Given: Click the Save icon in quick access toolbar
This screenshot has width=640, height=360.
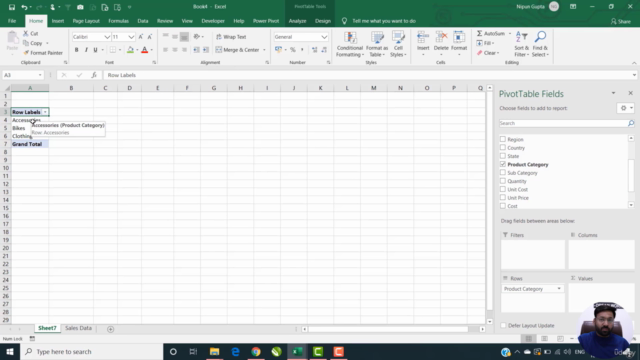Looking at the screenshot, I should [12, 7].
